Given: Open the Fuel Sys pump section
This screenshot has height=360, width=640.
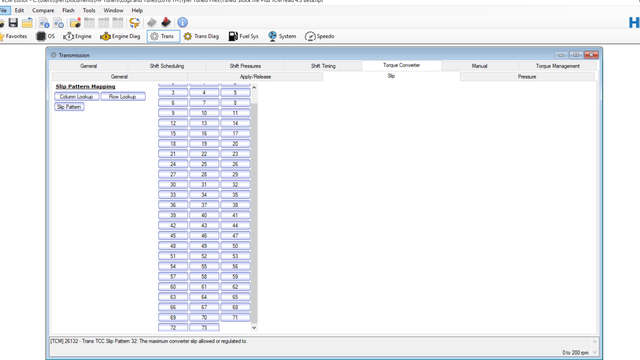Looking at the screenshot, I should pos(243,36).
